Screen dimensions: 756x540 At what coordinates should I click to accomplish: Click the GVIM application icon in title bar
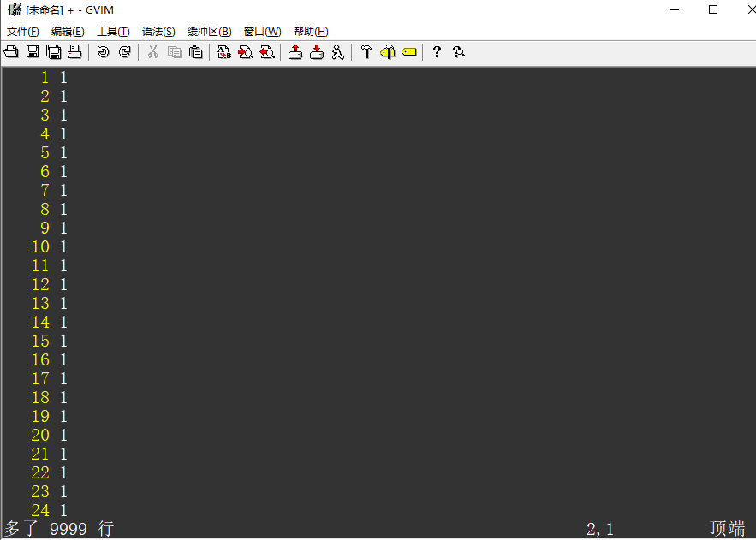point(15,9)
